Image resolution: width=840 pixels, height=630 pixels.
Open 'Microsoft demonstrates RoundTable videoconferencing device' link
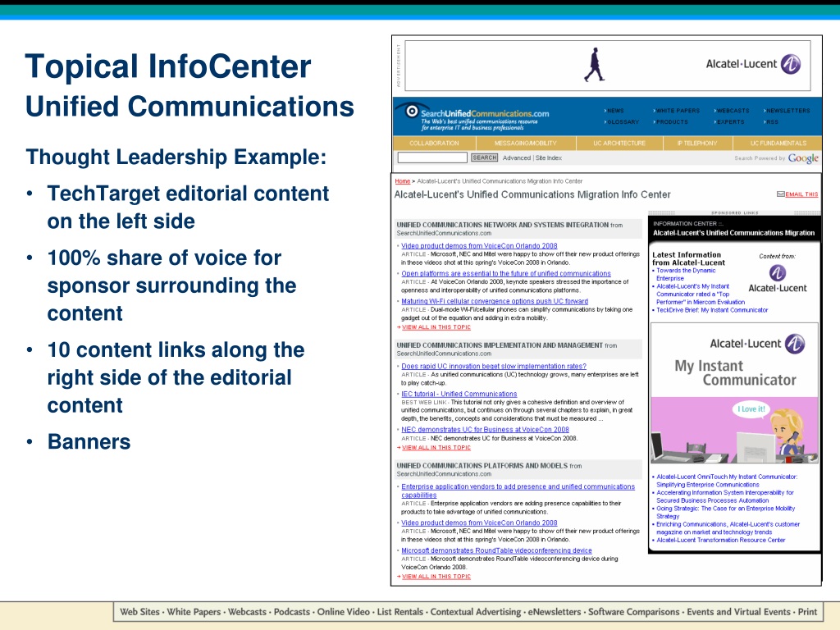pos(496,550)
